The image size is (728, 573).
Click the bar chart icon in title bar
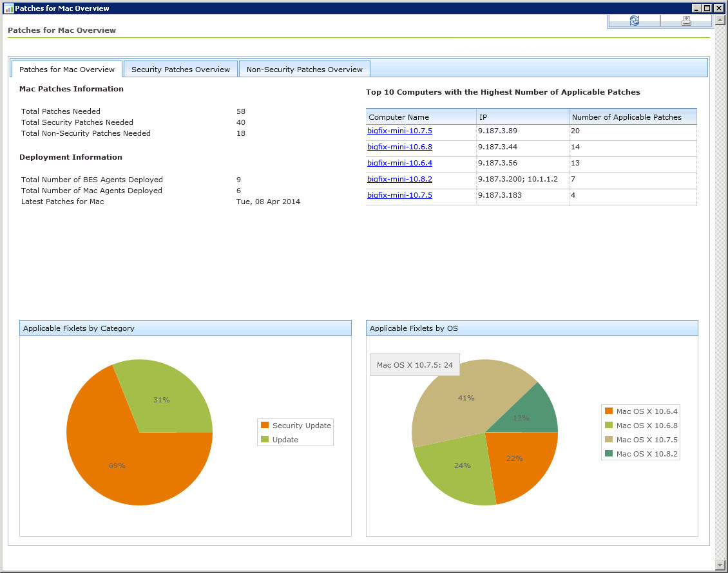coord(8,8)
